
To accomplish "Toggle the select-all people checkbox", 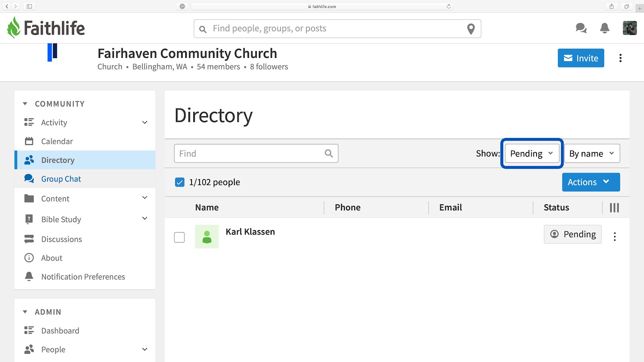I will tap(180, 182).
